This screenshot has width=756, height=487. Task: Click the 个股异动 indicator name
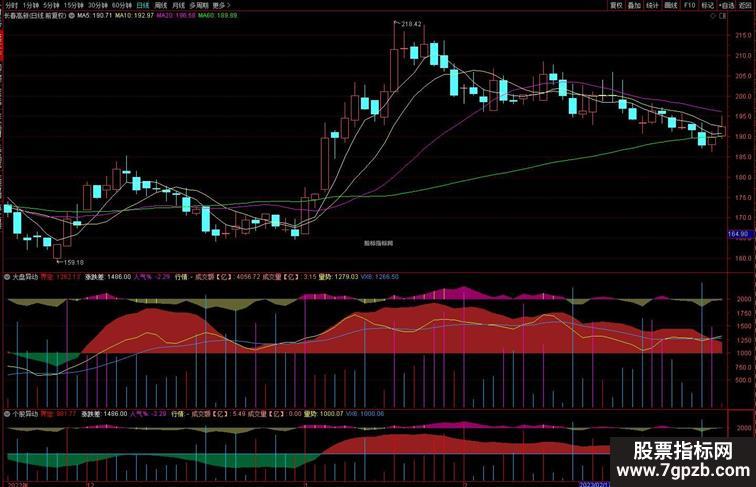point(25,414)
